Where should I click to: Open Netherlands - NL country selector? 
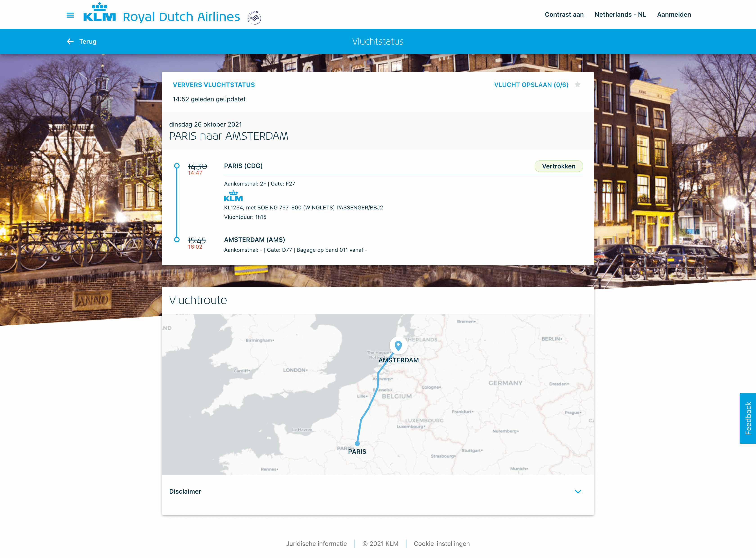point(620,14)
